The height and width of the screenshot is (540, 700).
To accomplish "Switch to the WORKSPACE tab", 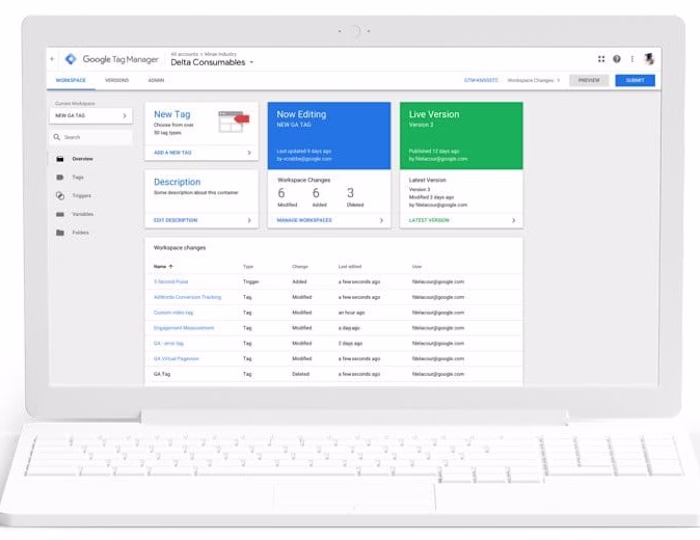I will click(x=71, y=80).
